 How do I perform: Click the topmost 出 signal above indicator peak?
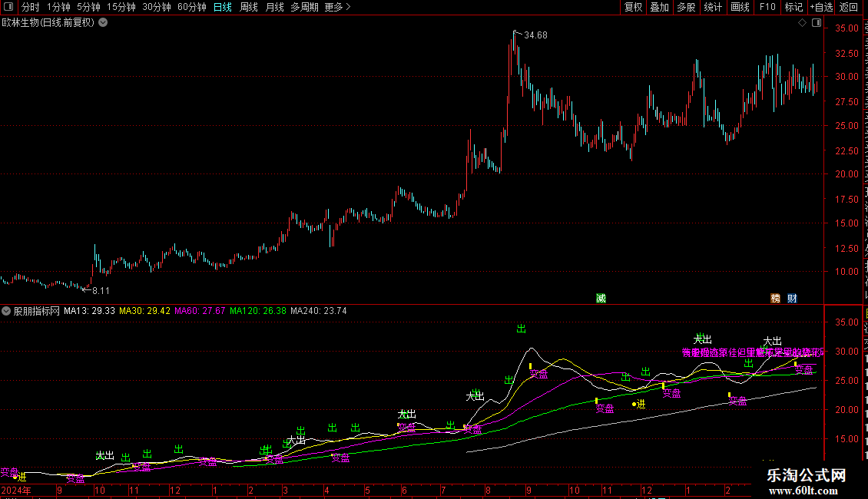[521, 329]
